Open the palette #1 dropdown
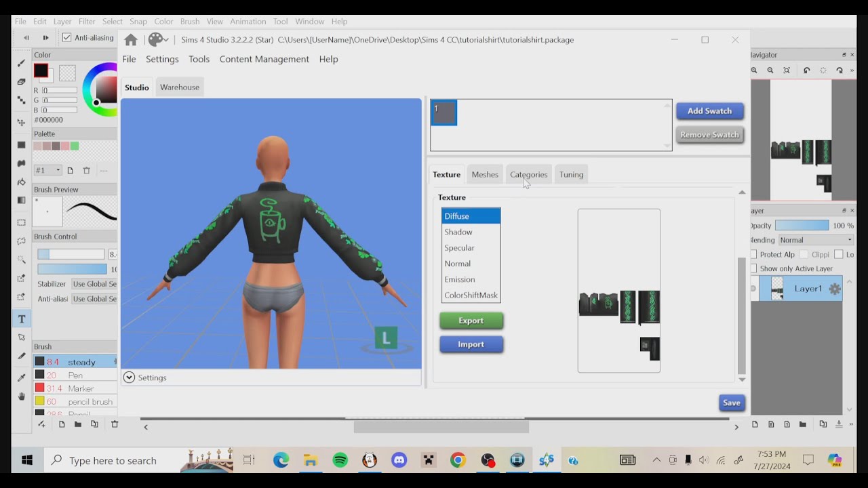The height and width of the screenshot is (488, 868). [48, 170]
